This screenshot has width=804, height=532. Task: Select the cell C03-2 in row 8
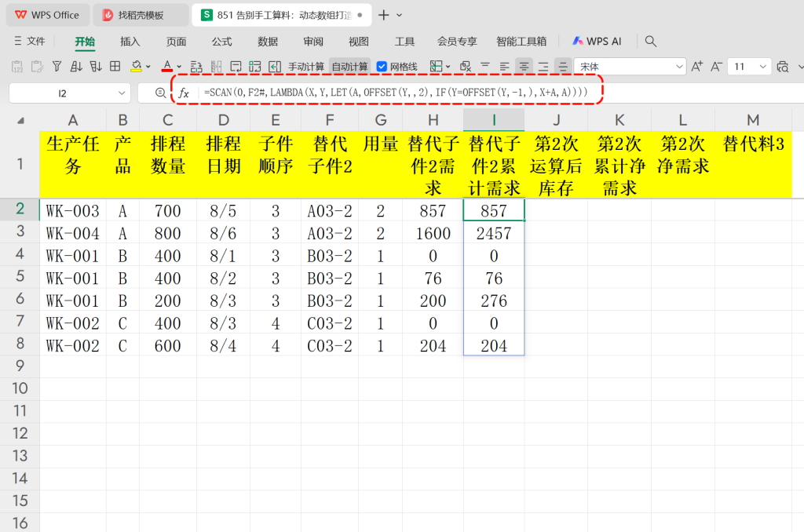tap(329, 346)
